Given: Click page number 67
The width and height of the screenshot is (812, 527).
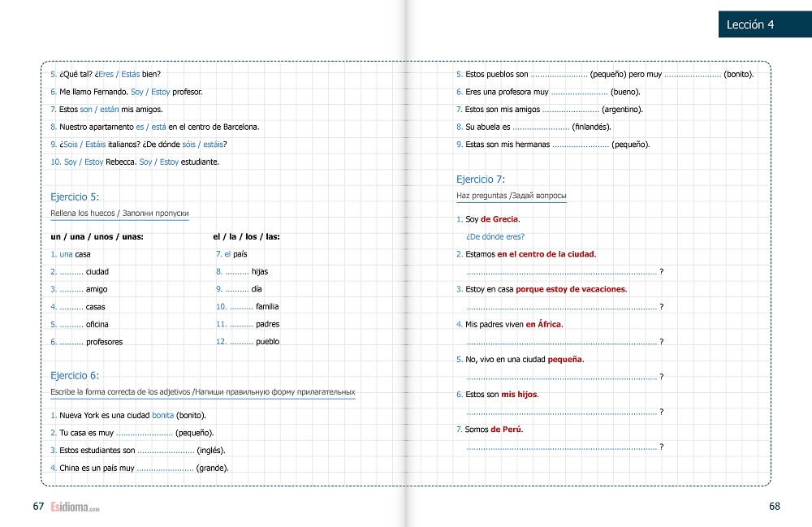Looking at the screenshot, I should [38, 506].
